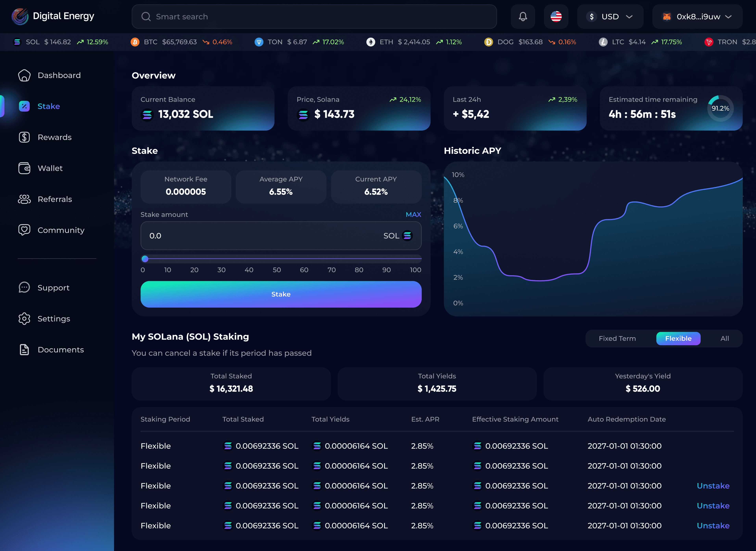Click the Rewards dollar icon
This screenshot has height=551, width=756.
tap(24, 137)
